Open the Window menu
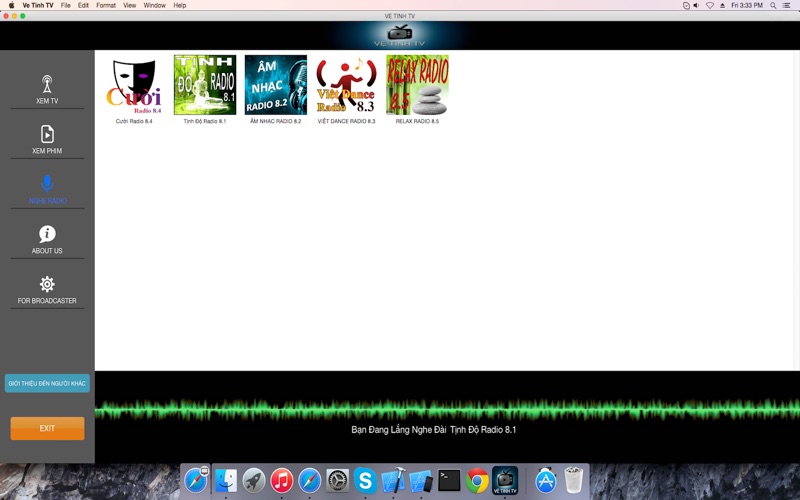 point(155,5)
